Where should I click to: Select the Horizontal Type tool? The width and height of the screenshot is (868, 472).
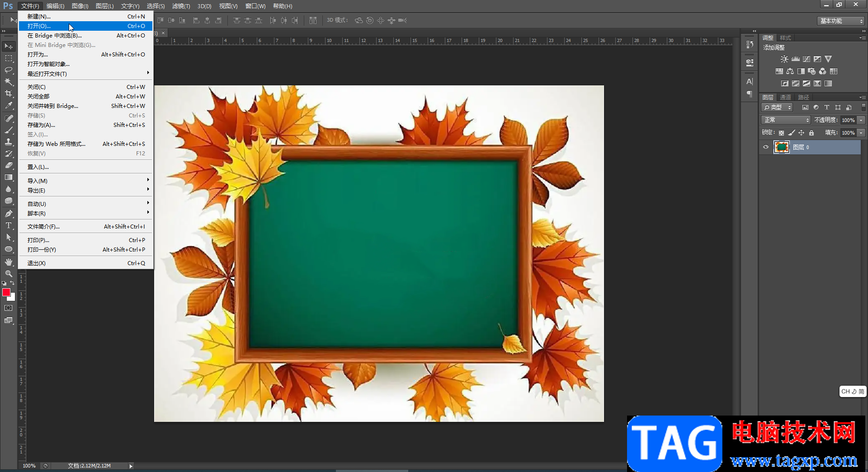9,225
